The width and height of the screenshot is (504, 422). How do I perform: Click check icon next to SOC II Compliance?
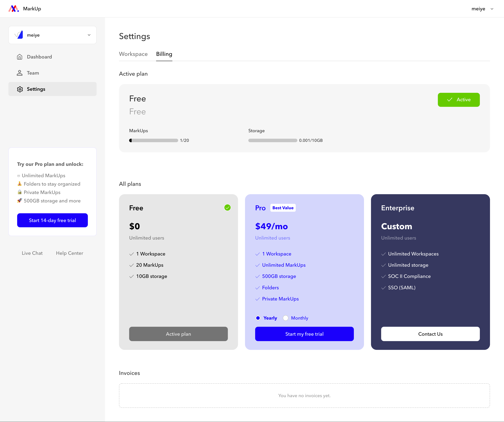coord(384,276)
